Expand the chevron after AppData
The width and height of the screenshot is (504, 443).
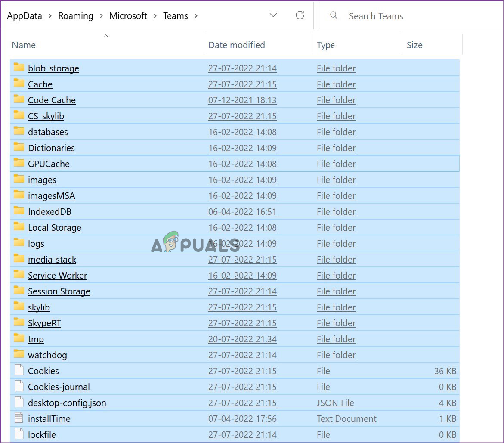pos(50,16)
